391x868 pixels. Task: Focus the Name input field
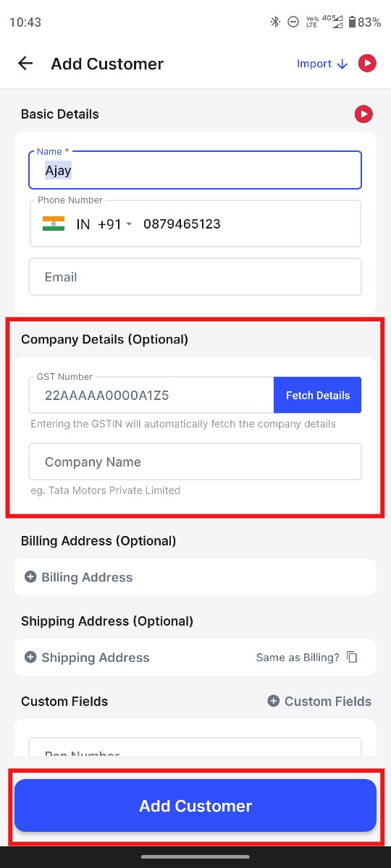195,170
